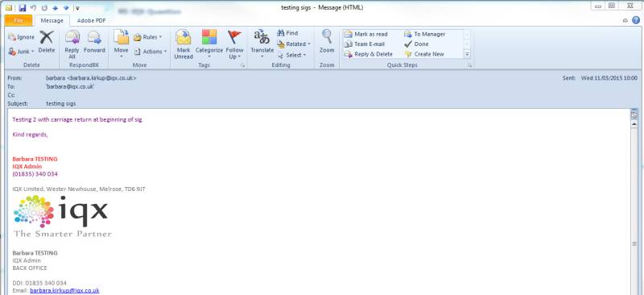Open the Categorize color menu
This screenshot has width=644, height=295.
209,44
